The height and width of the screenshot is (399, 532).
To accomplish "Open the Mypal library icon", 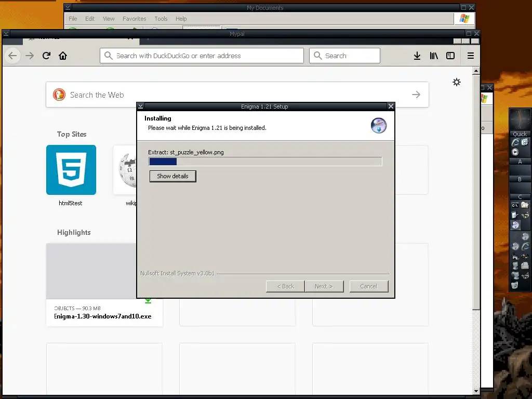I will (x=434, y=56).
